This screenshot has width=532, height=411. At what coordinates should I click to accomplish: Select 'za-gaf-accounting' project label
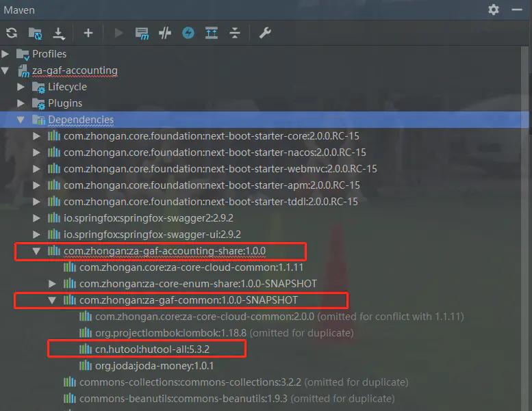(75, 70)
